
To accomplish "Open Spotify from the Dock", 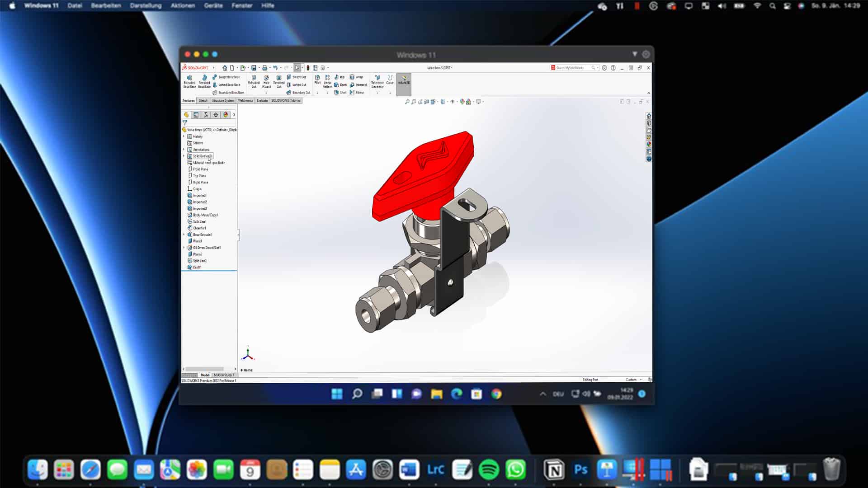I will 489,469.
